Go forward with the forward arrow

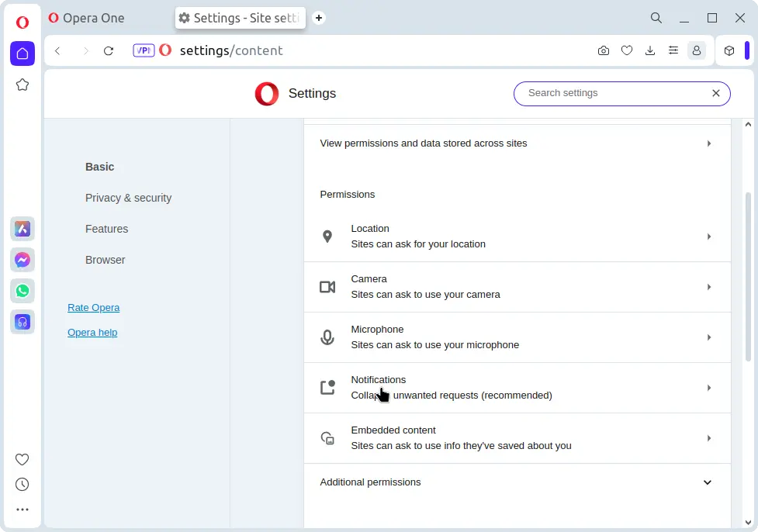pos(85,50)
